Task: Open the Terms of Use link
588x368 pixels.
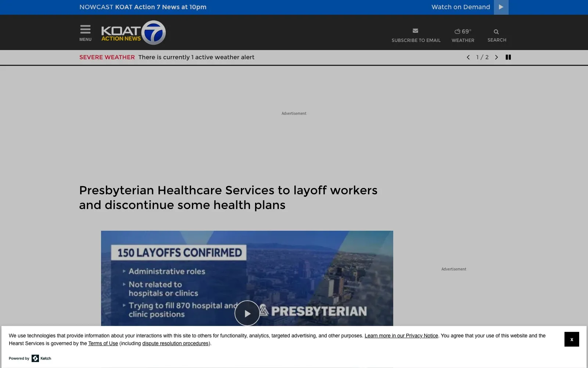Action: (x=103, y=343)
